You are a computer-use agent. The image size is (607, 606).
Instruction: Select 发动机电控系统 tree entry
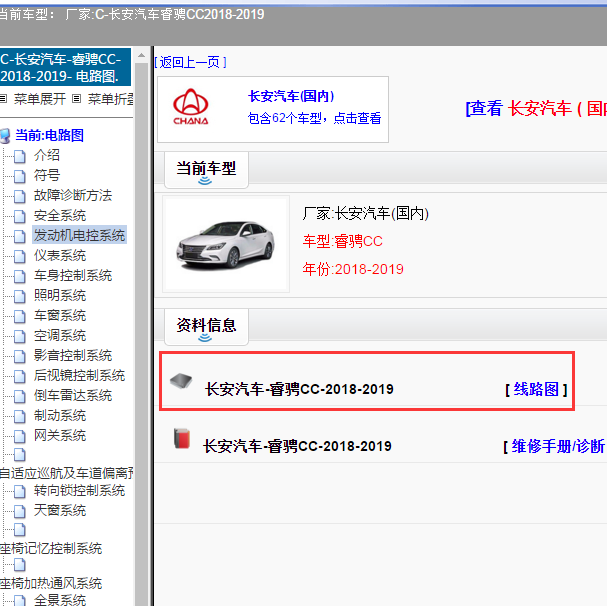tap(79, 235)
